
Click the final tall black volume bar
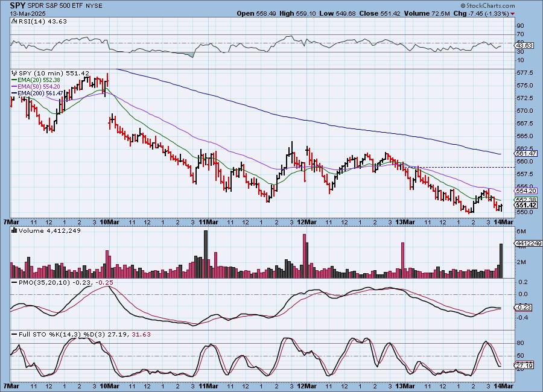[x=501, y=261]
